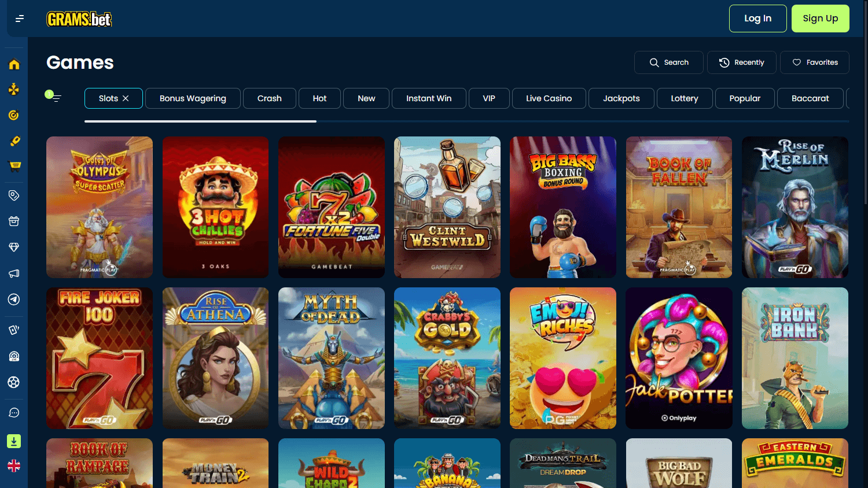Screen dimensions: 868x488
Task: Open the Favorites list
Action: coord(814,62)
